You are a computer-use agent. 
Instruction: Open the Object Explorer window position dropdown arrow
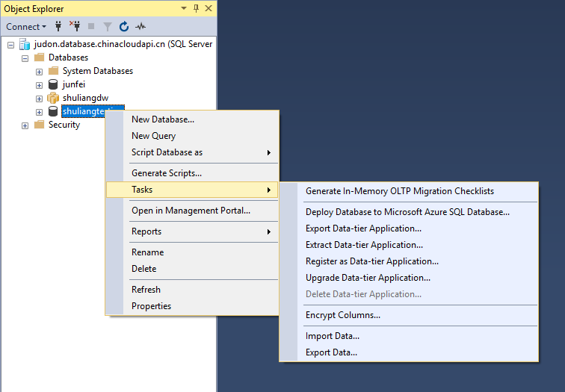[x=185, y=8]
